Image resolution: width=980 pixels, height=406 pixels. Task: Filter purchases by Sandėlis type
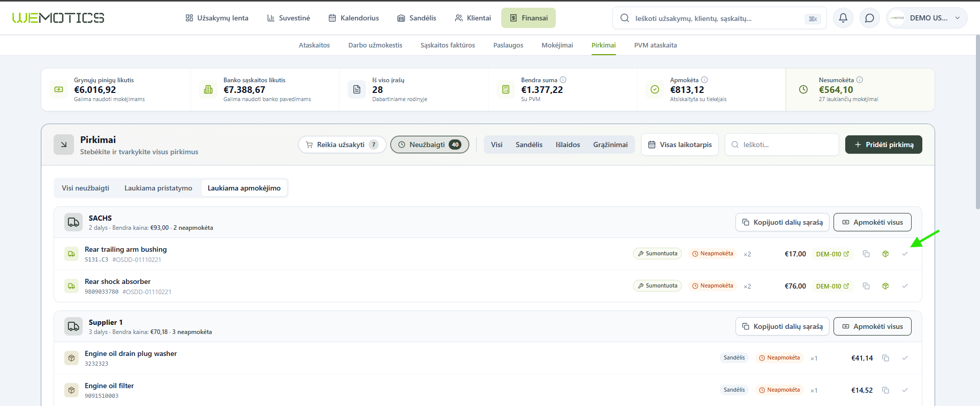point(529,145)
